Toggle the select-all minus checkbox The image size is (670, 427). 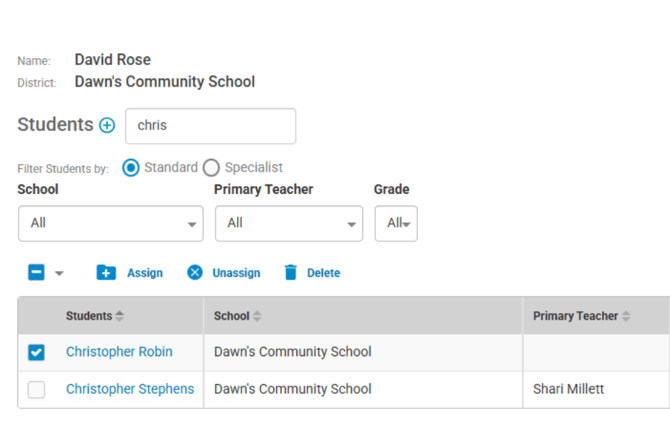[37, 272]
